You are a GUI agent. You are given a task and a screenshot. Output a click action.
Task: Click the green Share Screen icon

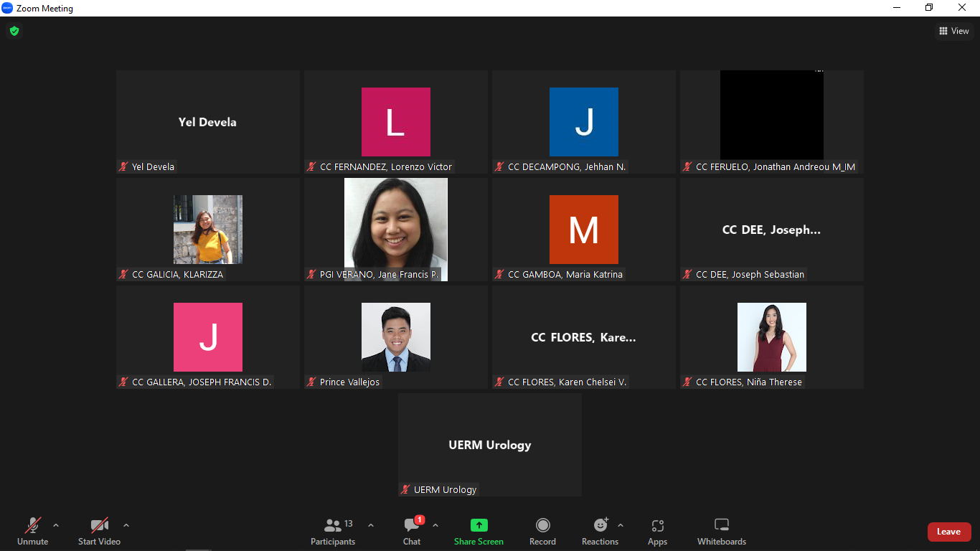479,525
